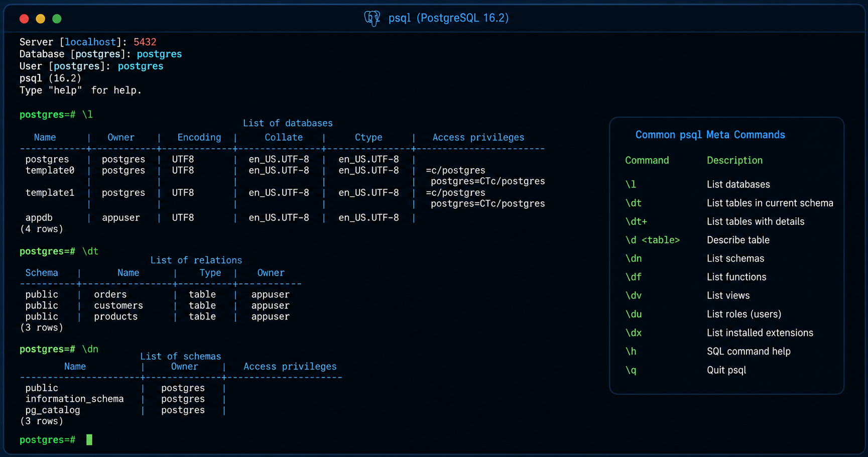Viewport: 868px width, 457px height.
Task: Click the 'template1' database name
Action: [x=50, y=193]
